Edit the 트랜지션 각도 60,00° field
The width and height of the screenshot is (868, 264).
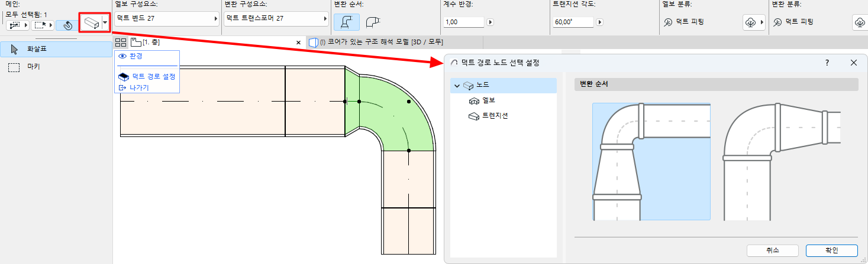[x=573, y=22]
